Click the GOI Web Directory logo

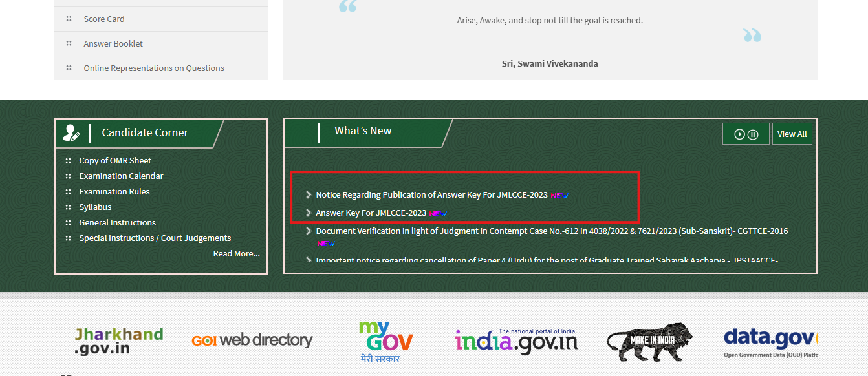coord(252,339)
